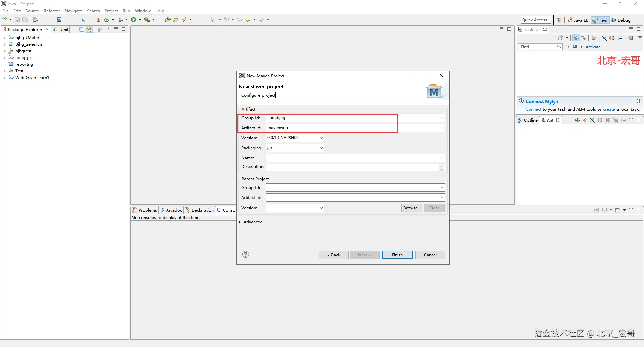Click the dialog help question mark icon
644x347 pixels.
(x=246, y=254)
